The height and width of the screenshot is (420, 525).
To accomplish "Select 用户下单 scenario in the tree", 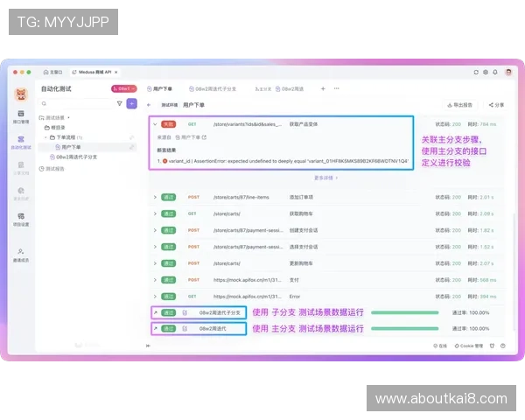I will pos(87,147).
